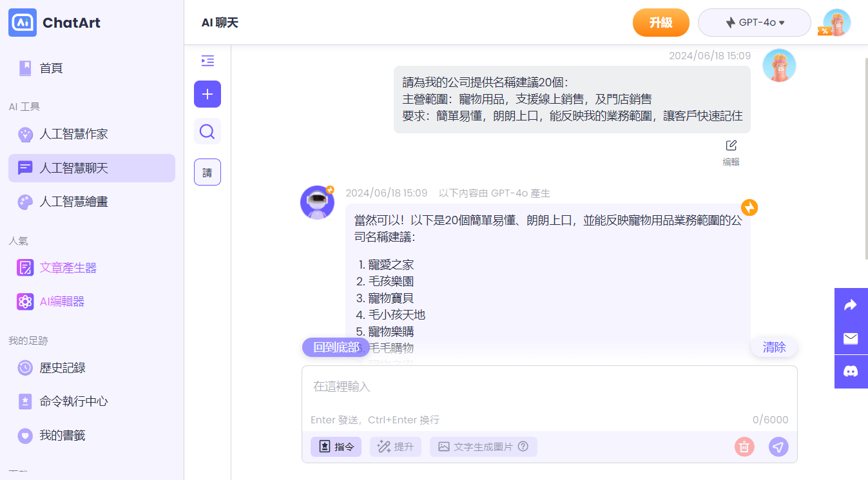The image size is (868, 480).
Task: Click the user message about 公司提供名稱建議
Action: pos(572,99)
